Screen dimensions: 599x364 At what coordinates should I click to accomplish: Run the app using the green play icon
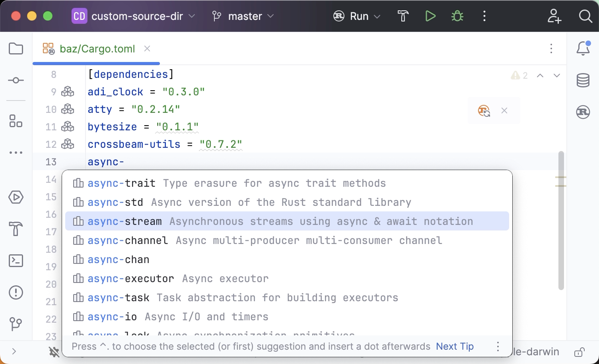430,16
